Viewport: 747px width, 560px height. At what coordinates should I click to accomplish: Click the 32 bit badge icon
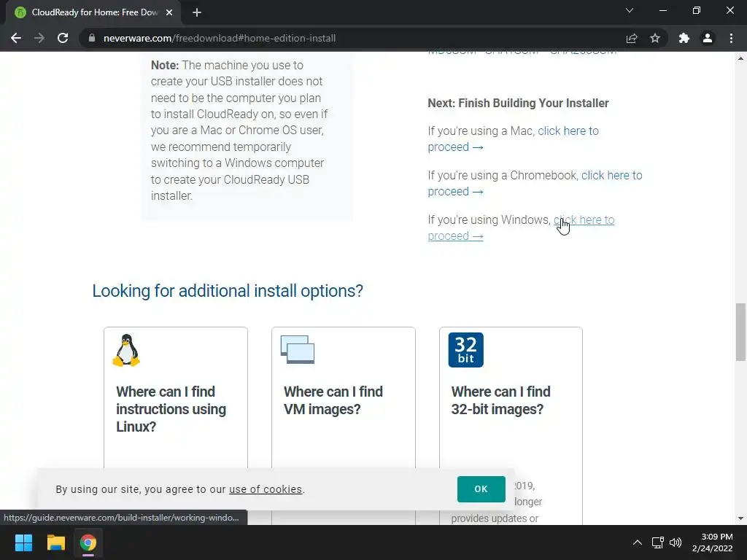tap(466, 350)
